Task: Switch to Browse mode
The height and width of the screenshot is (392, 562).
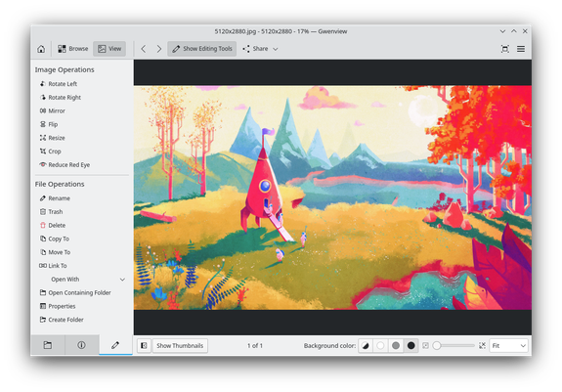Action: point(72,49)
